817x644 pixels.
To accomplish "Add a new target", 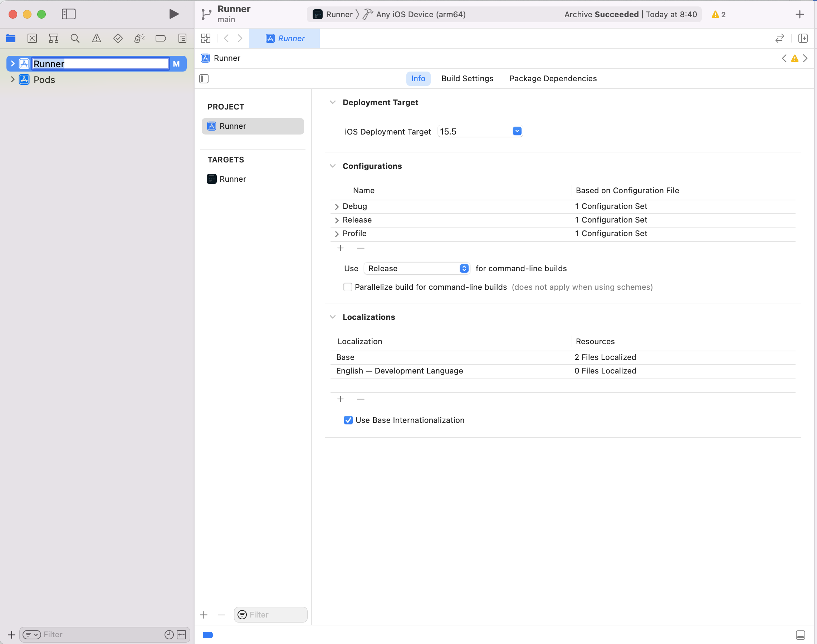I will pyautogui.click(x=204, y=615).
